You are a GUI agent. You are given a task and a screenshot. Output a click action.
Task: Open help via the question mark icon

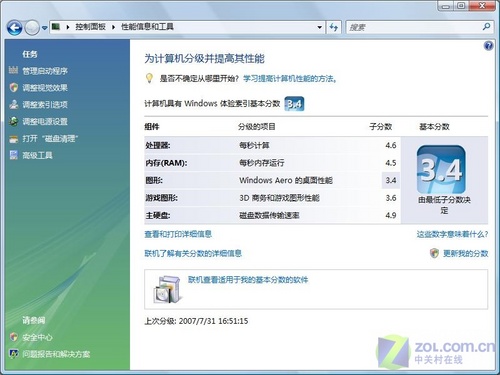488,46
